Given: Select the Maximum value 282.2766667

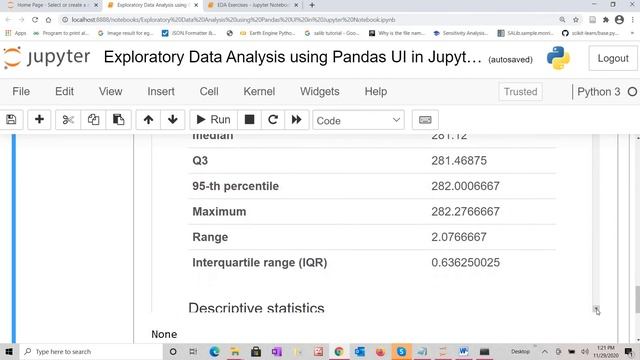Looking at the screenshot, I should (x=465, y=211).
